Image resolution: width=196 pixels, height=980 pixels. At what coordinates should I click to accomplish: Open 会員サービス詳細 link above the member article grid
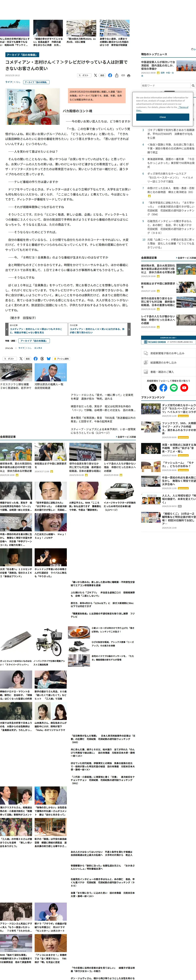click(126, 437)
